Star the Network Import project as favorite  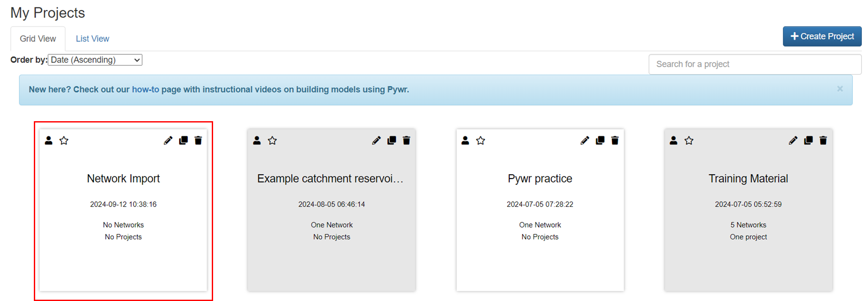point(64,140)
